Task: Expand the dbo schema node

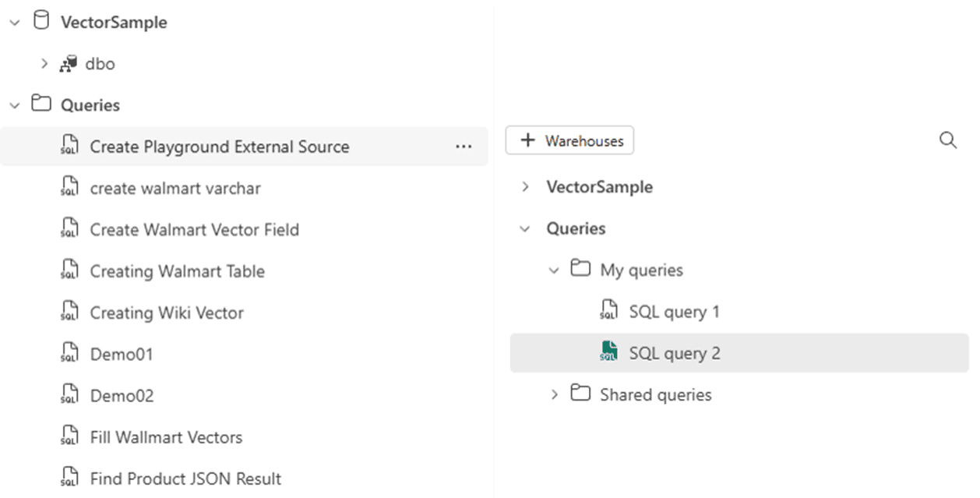Action: 44,64
